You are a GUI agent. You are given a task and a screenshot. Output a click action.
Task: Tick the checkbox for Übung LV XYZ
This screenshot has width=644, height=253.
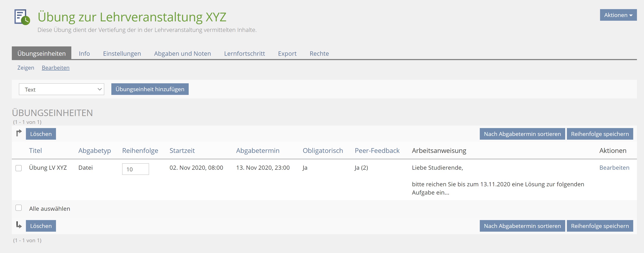pos(18,168)
